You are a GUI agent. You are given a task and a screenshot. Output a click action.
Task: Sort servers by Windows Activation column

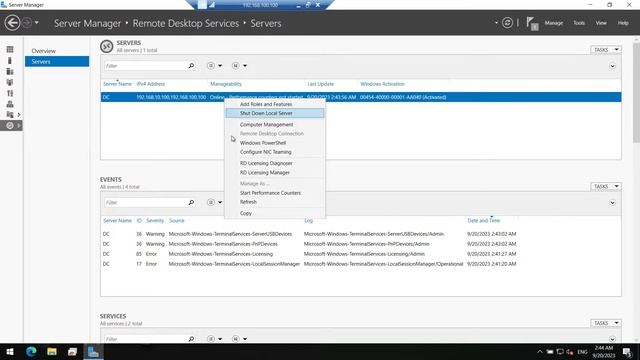pos(382,84)
